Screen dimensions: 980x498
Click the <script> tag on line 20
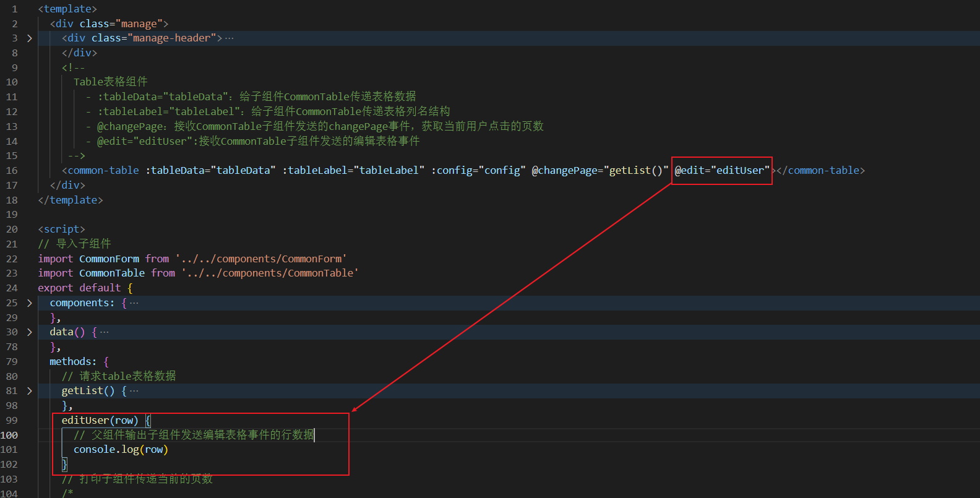coord(61,230)
